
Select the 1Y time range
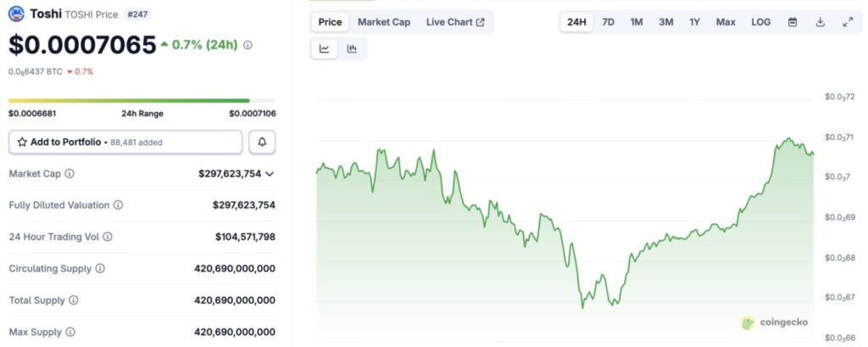click(x=694, y=22)
